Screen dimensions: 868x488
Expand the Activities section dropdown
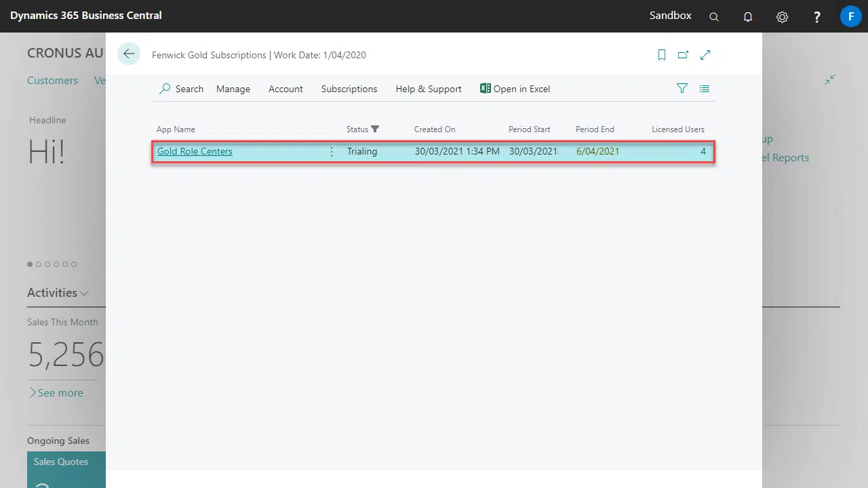(84, 293)
